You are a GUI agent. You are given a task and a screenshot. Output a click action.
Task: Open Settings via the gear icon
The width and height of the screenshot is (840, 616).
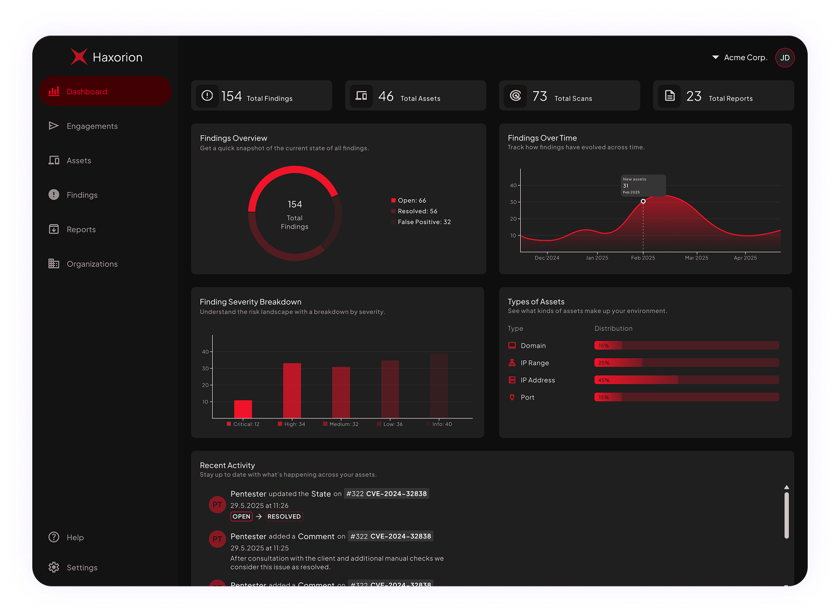[x=54, y=567]
